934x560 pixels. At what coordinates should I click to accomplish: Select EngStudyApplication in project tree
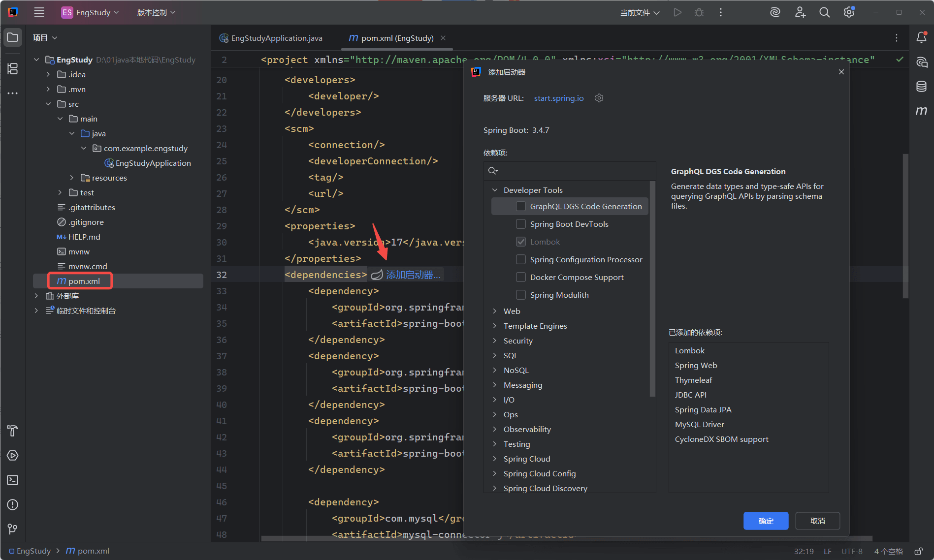tap(153, 163)
